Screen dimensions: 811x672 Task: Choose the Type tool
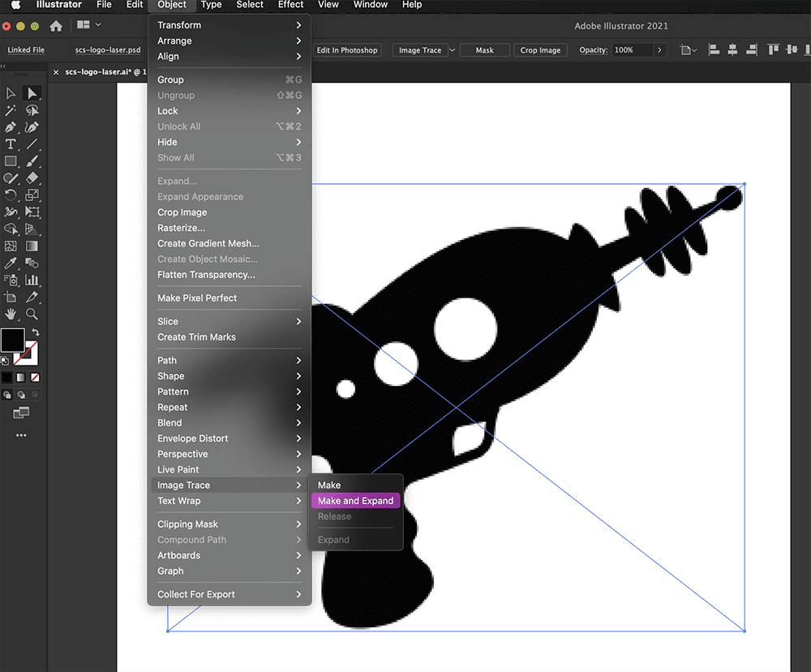click(x=11, y=144)
